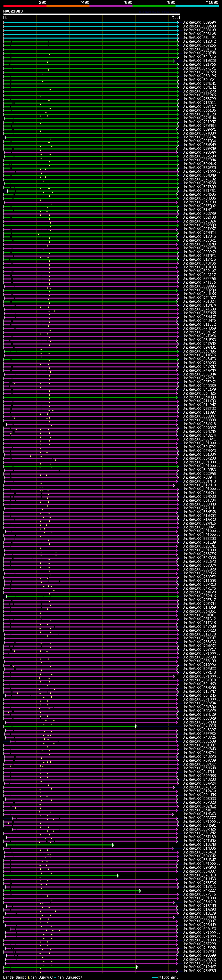This screenshot has height=980, width=222.
Task: Click the purple ~60% identity legend segment
Action: [x=111, y=7]
